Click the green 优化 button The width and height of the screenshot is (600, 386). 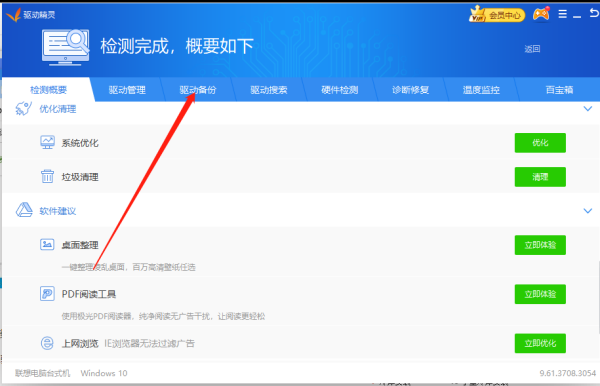540,143
